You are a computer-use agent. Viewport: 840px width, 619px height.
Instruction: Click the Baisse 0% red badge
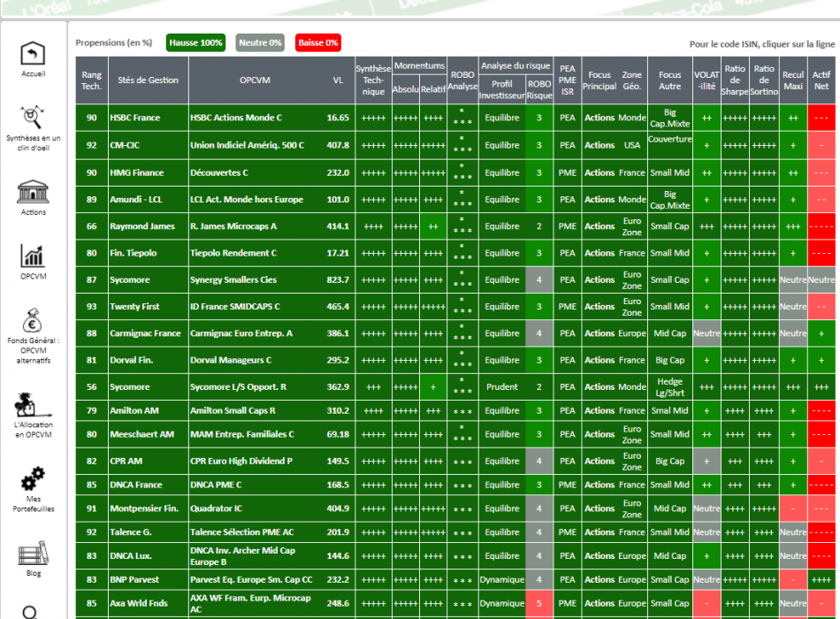pyautogui.click(x=317, y=42)
